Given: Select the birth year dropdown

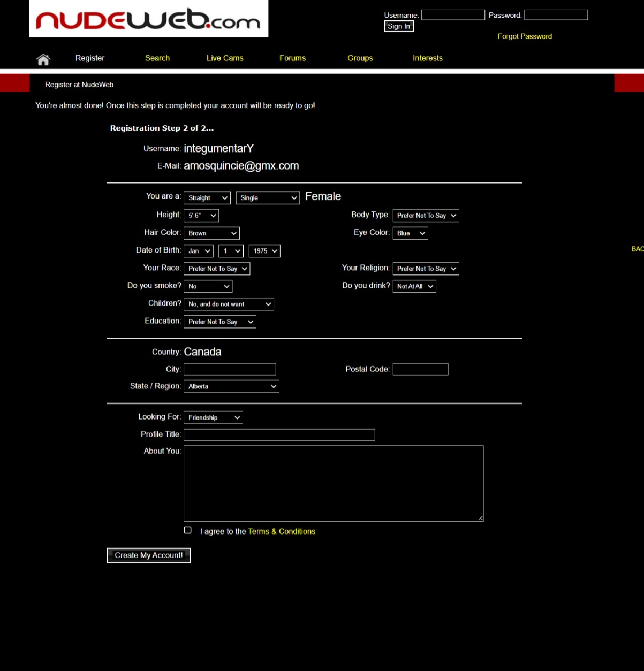Looking at the screenshot, I should coord(264,251).
